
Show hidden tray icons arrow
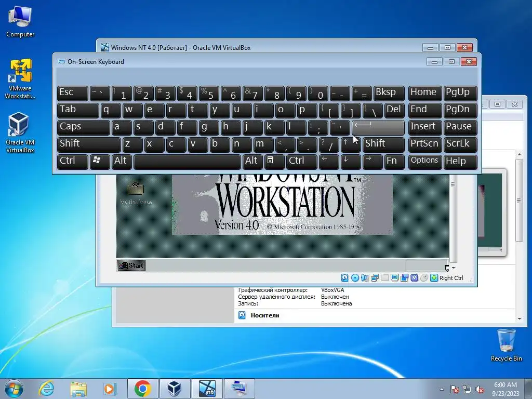[x=442, y=389]
